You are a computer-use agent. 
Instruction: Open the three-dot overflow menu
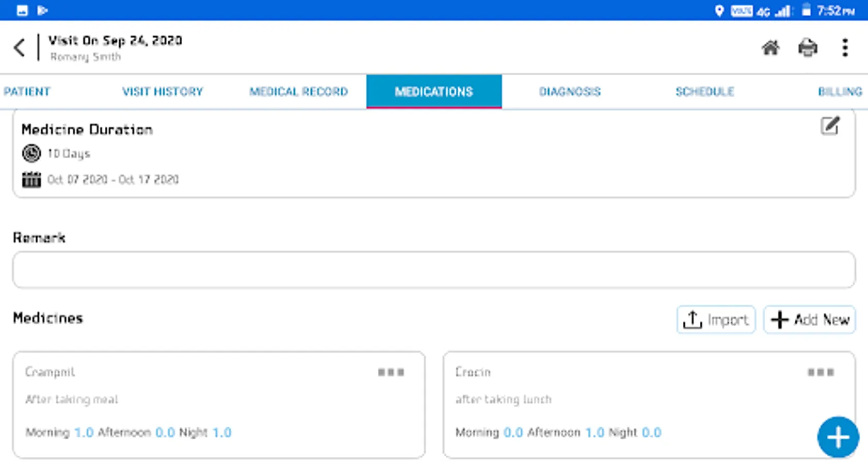(845, 48)
